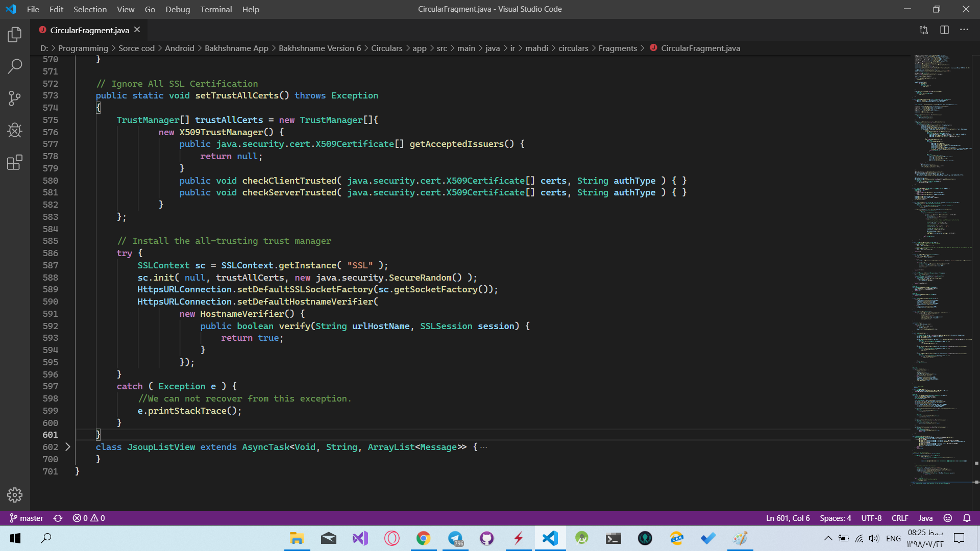This screenshot has width=980, height=551.
Task: Open the Source Control view
Action: (15, 98)
